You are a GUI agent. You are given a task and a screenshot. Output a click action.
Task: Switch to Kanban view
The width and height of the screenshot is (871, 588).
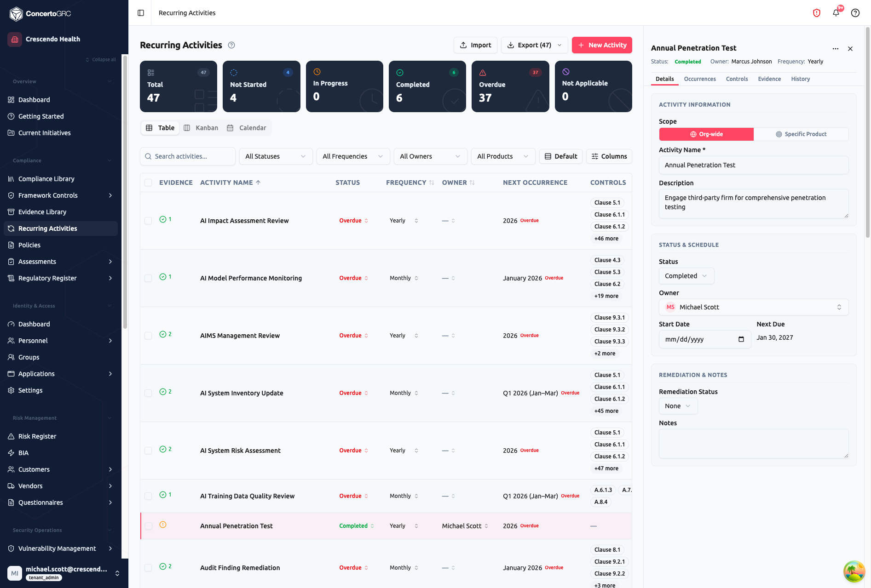coord(201,128)
